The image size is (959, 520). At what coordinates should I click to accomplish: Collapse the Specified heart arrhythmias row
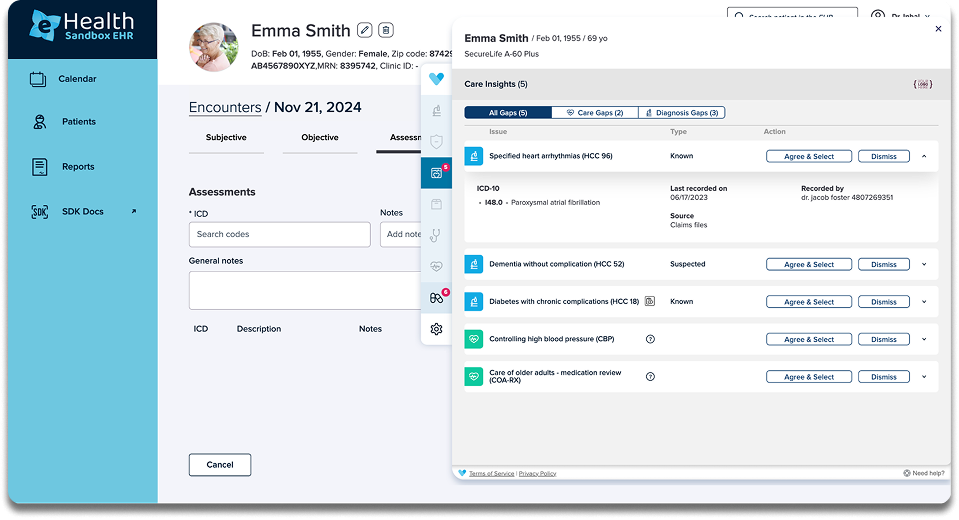click(x=924, y=156)
